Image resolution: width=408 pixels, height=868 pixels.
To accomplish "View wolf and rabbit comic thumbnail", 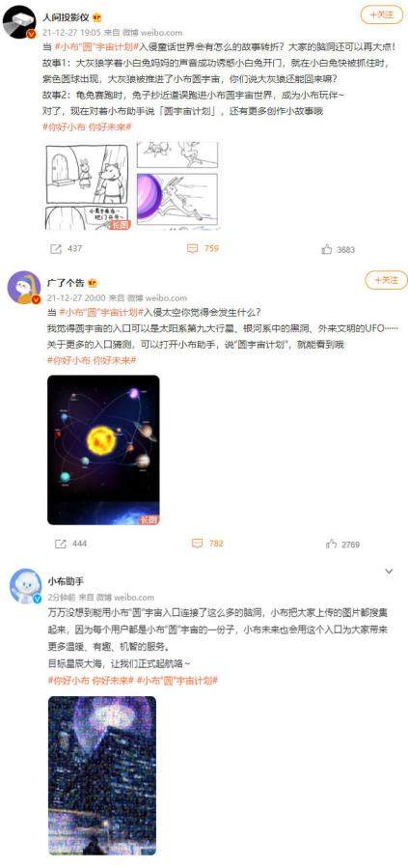I will coord(88,186).
